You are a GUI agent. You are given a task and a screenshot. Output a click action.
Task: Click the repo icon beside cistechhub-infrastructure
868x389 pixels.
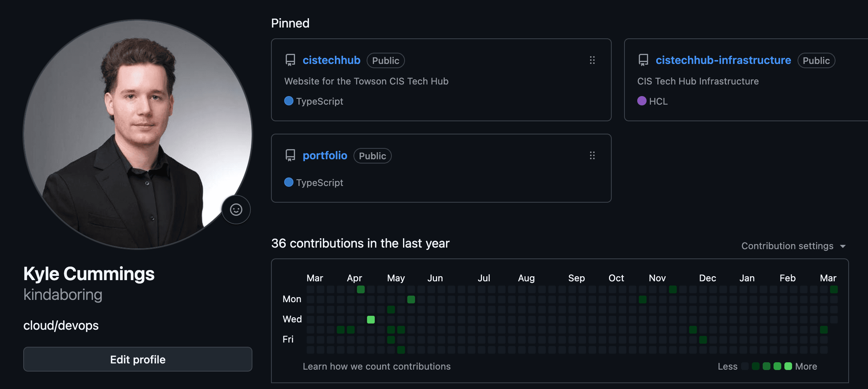coord(643,60)
